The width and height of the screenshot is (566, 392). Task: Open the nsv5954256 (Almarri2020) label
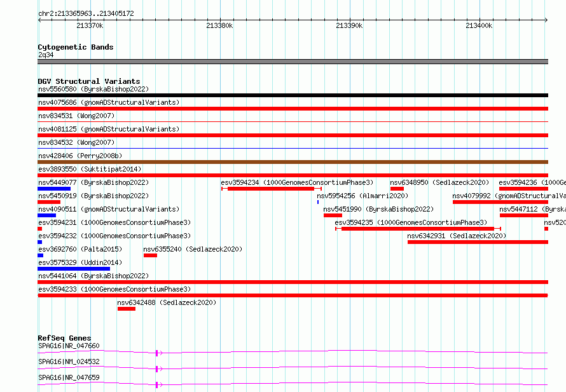coord(362,196)
